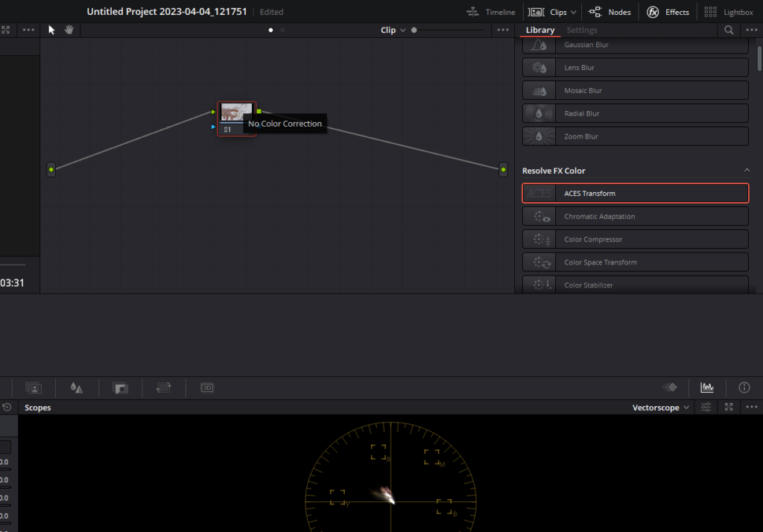This screenshot has height=532, width=763.
Task: Click the first node graph page dot
Action: click(270, 31)
